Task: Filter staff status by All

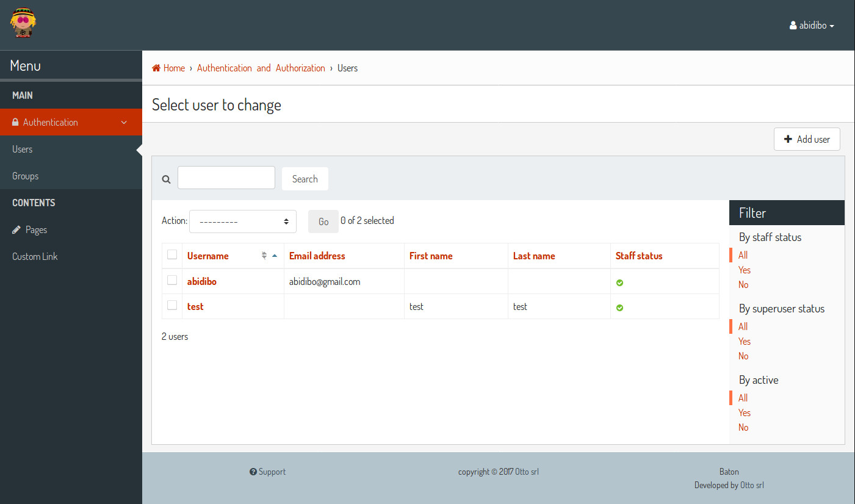Action: coord(743,255)
